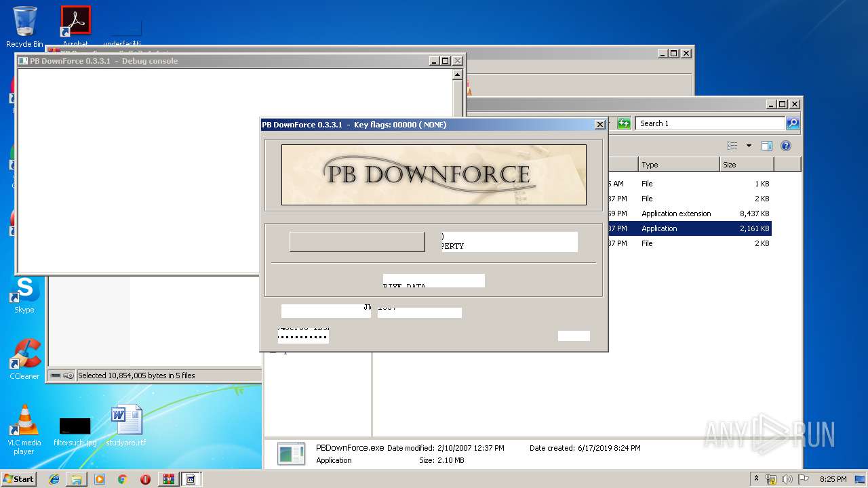Open the Opera browser taskbar icon

[x=145, y=479]
